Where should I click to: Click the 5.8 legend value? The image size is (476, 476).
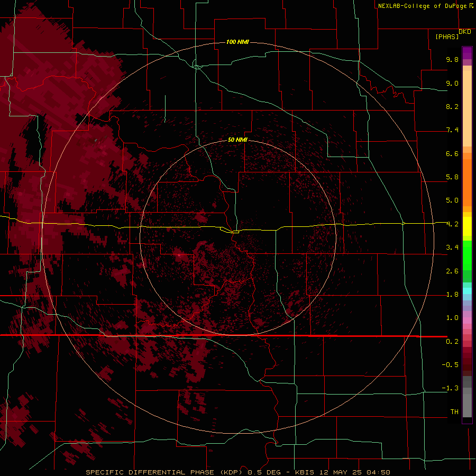coord(452,177)
